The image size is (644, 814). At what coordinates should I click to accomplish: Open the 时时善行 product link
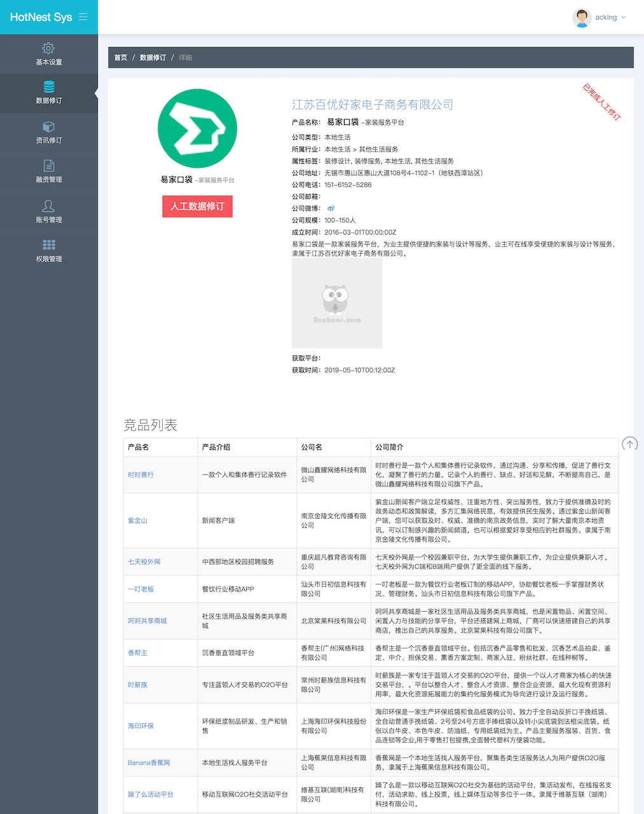140,475
